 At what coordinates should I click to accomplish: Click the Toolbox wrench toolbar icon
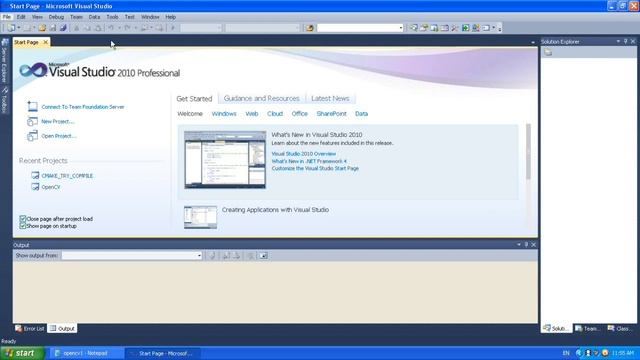click(455, 28)
